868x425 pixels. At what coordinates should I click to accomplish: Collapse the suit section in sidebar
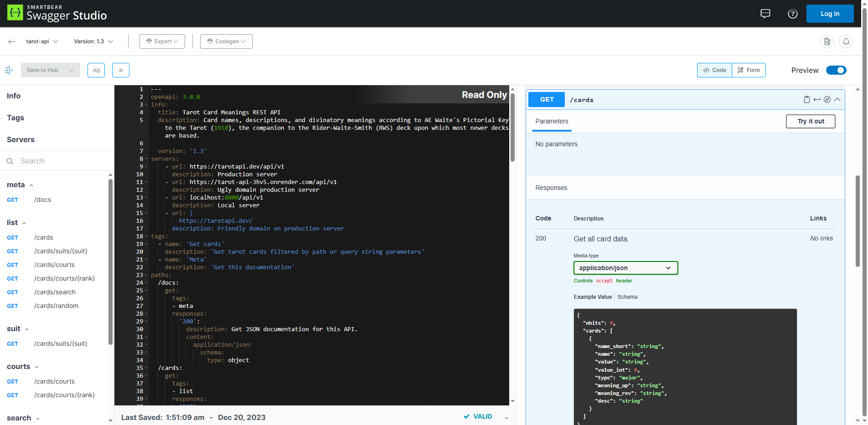pyautogui.click(x=27, y=329)
